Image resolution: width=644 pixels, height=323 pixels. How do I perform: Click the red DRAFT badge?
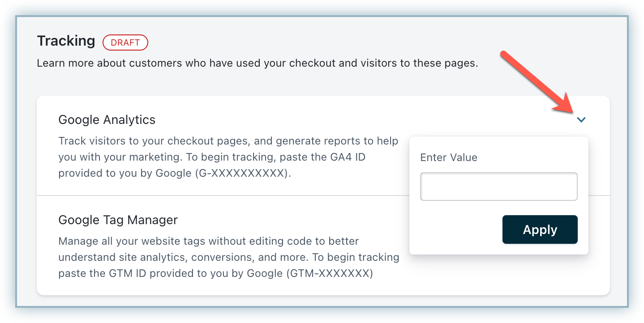(x=125, y=42)
